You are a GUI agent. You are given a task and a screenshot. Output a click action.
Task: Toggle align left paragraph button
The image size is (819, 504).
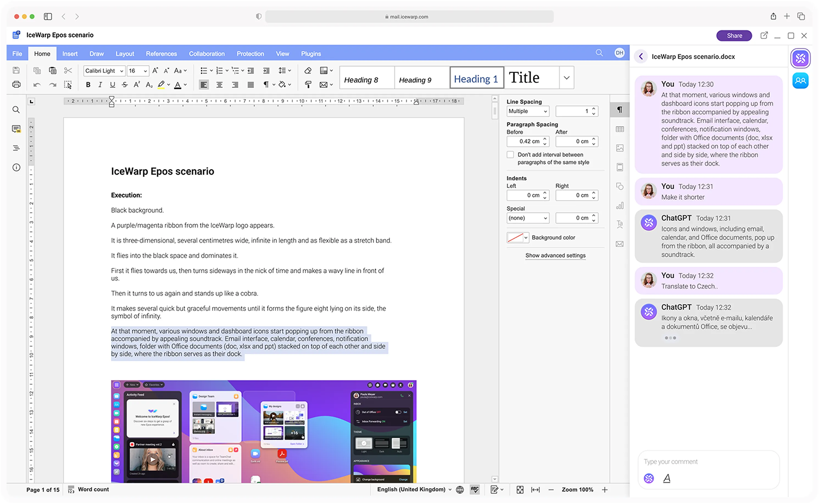pyautogui.click(x=204, y=85)
